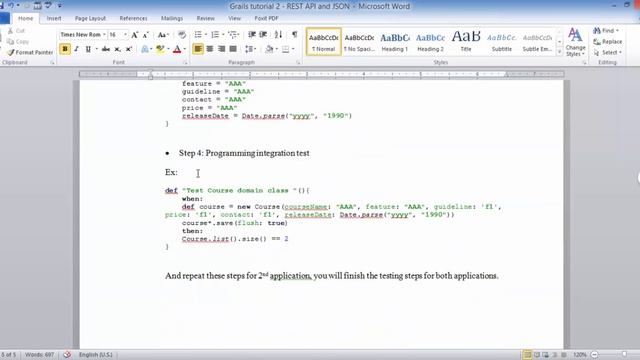Image resolution: width=640 pixels, height=360 pixels.
Task: Open the Page Layout ribbon tab
Action: coord(90,18)
